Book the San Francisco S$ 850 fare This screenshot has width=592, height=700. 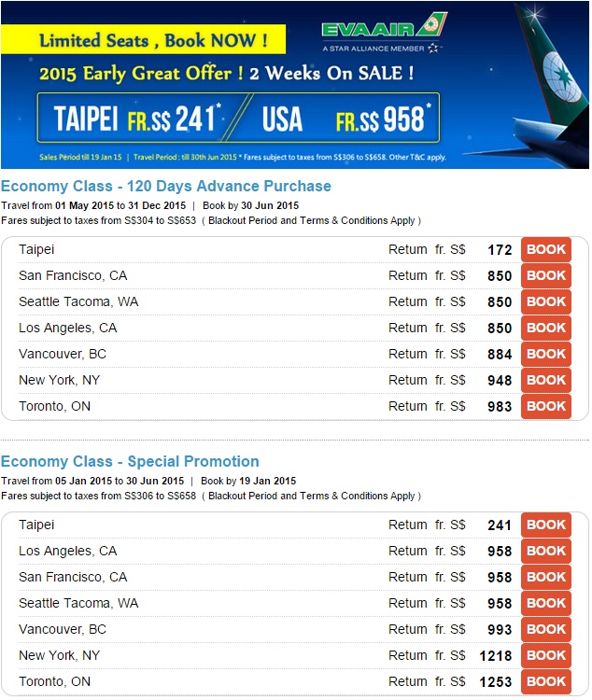tap(546, 275)
